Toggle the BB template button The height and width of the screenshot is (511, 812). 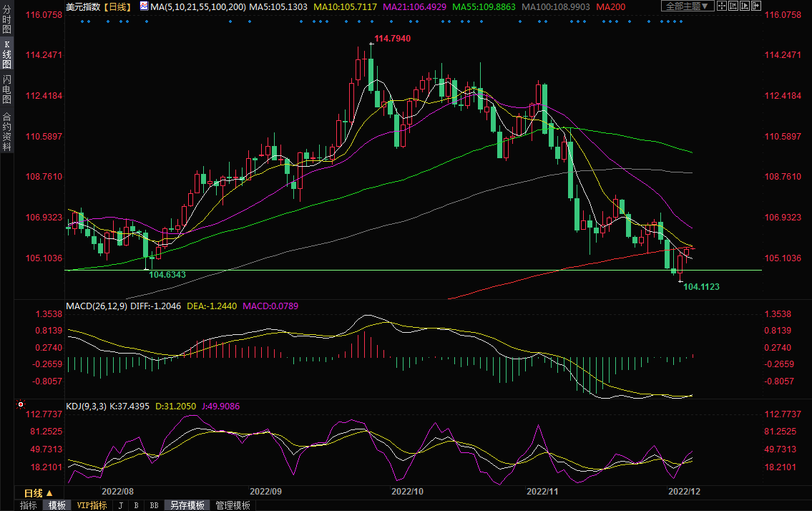click(154, 505)
